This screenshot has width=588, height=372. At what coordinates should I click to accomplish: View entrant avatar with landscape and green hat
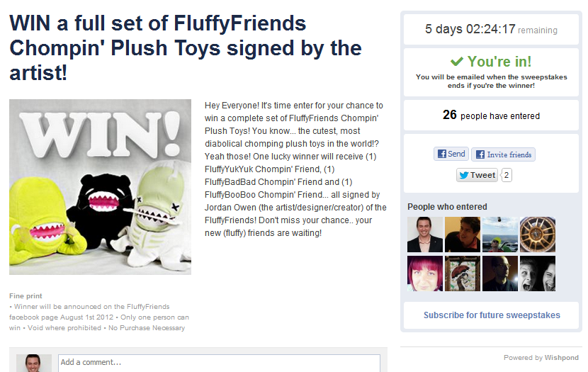[500, 235]
